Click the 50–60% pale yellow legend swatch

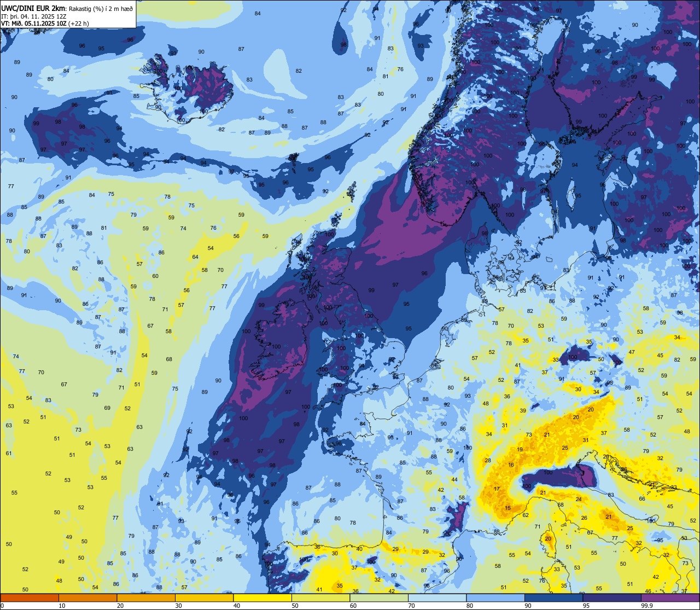pyautogui.click(x=320, y=597)
